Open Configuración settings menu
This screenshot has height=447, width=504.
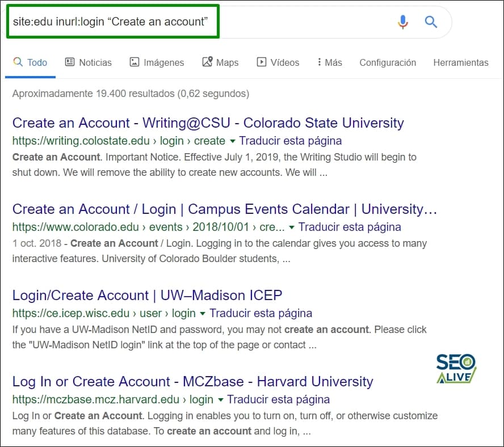tap(388, 62)
